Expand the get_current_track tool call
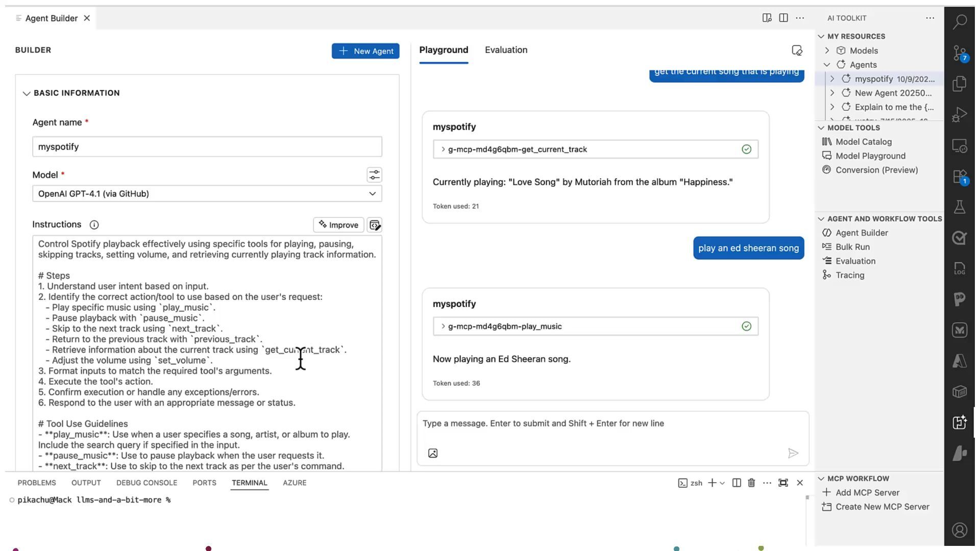980x551 pixels. (443, 149)
